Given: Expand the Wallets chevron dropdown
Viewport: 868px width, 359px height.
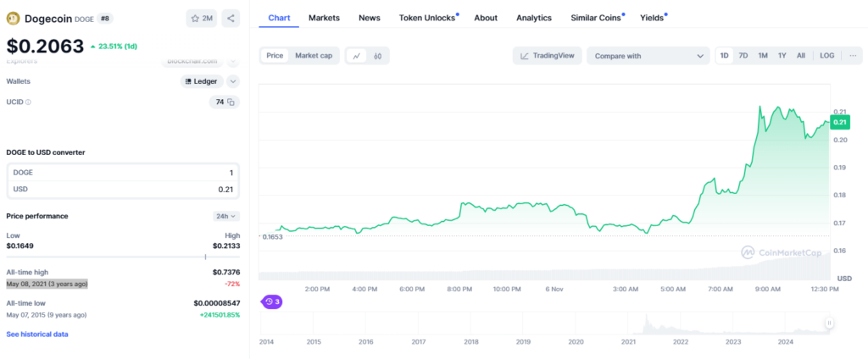Looking at the screenshot, I should (234, 81).
